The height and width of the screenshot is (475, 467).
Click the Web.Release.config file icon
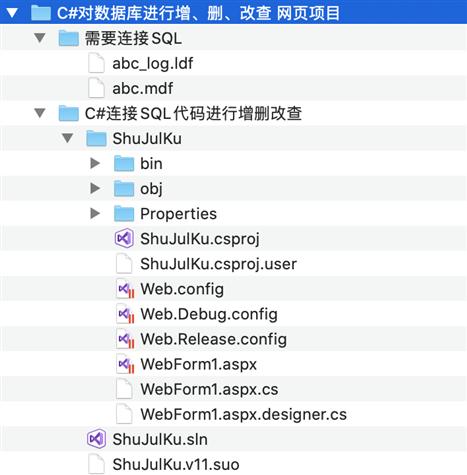tap(125, 339)
